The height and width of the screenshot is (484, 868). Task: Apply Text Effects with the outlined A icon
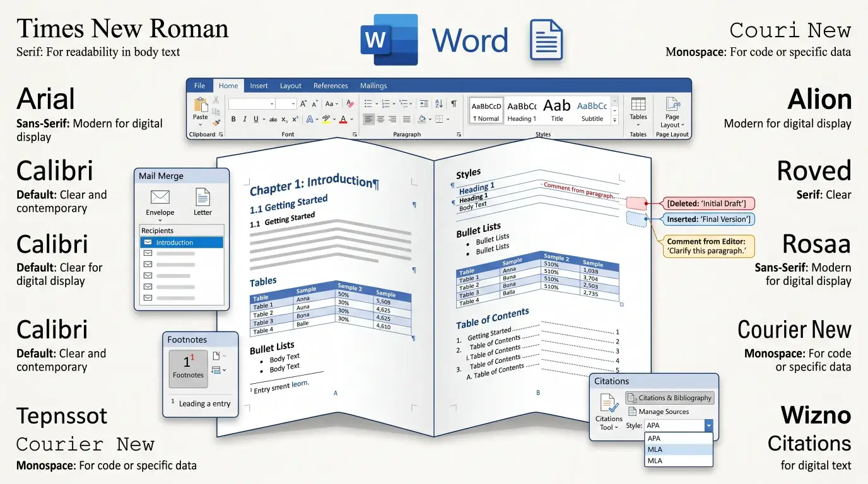[309, 119]
